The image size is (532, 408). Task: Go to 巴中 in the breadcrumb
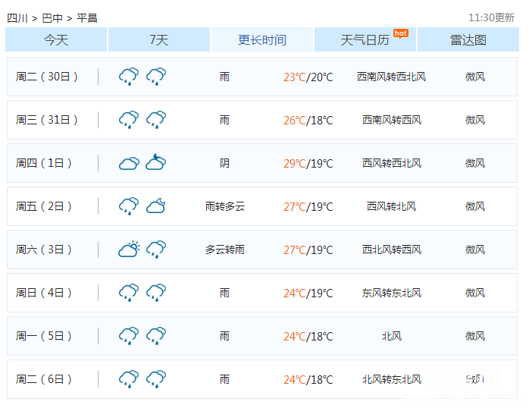tap(52, 17)
